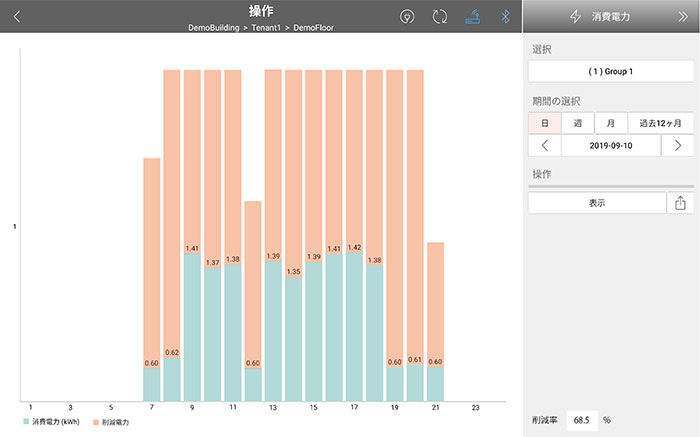Tap the Bluetooth icon

[505, 17]
